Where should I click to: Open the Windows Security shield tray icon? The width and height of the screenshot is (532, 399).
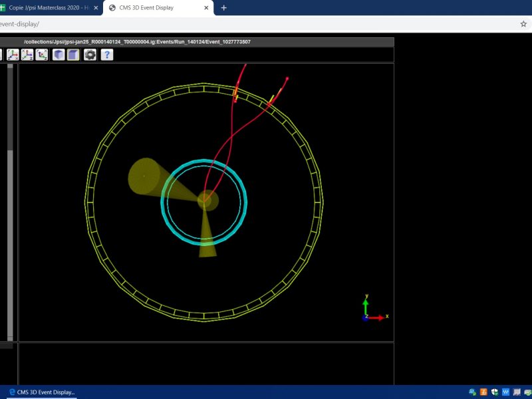coord(495,392)
